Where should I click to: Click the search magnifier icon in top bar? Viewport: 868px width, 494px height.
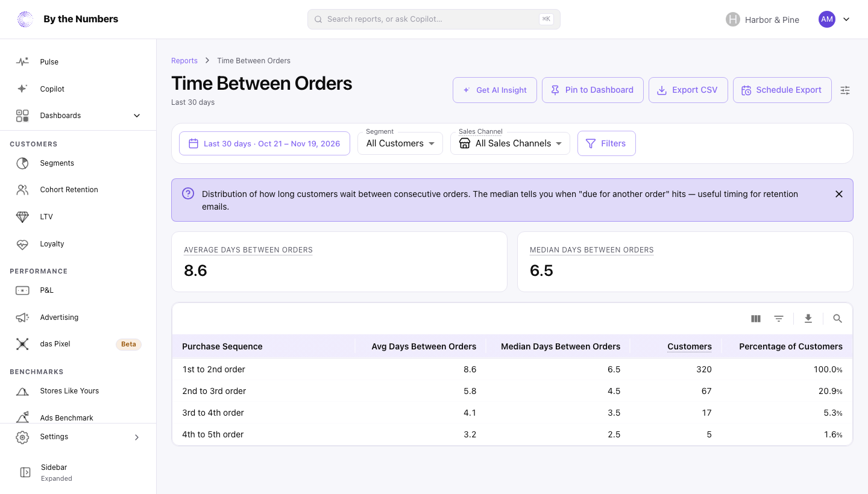coord(318,19)
